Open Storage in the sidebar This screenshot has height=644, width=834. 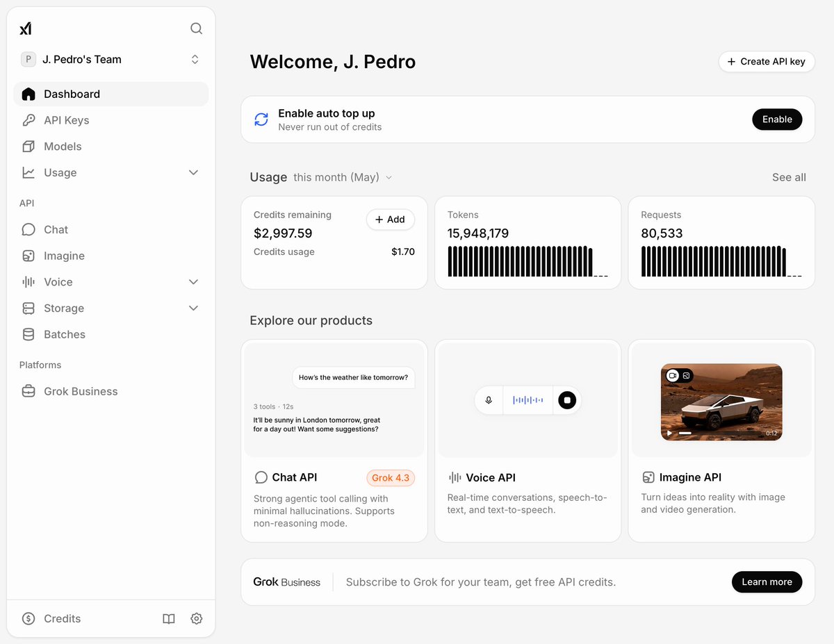point(64,308)
